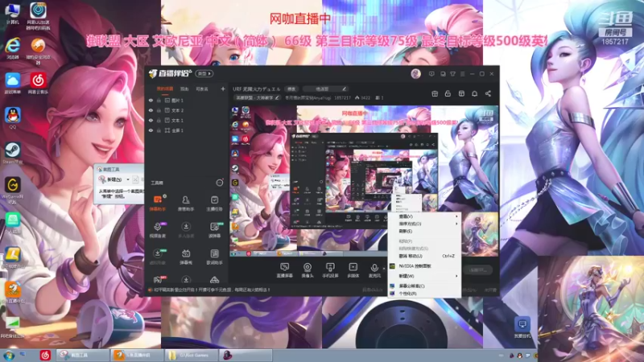Add a 手机投屏 phone mirroring source
This screenshot has width=644, height=362.
point(330,270)
